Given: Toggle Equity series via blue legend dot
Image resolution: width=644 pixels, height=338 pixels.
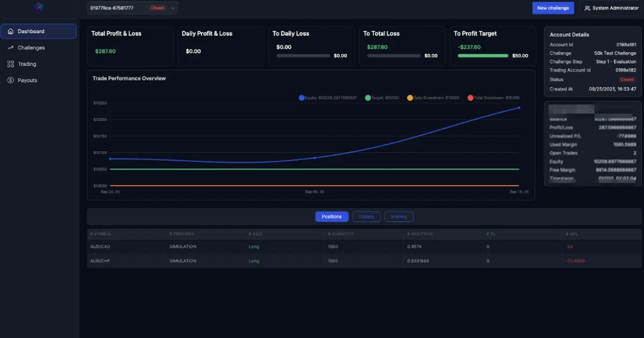Looking at the screenshot, I should 302,98.
